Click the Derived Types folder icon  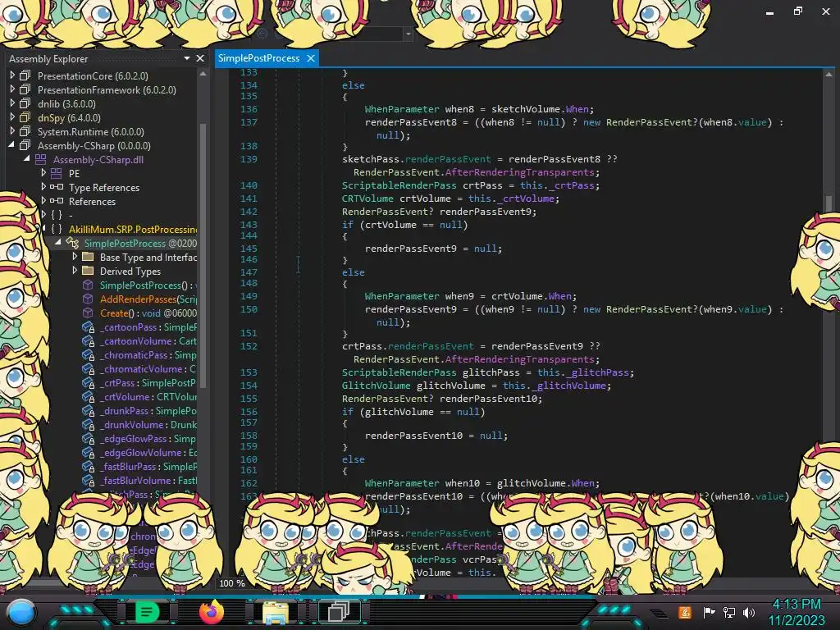88,271
